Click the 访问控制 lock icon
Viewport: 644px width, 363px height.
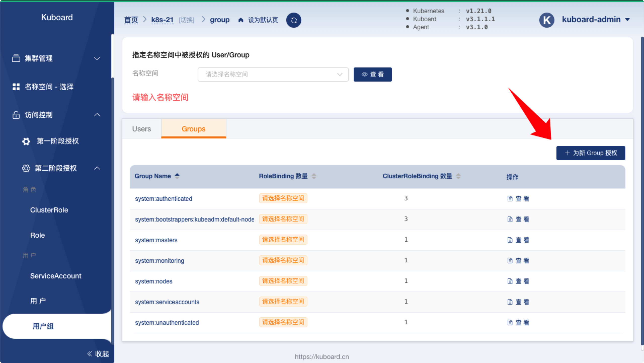tap(16, 115)
